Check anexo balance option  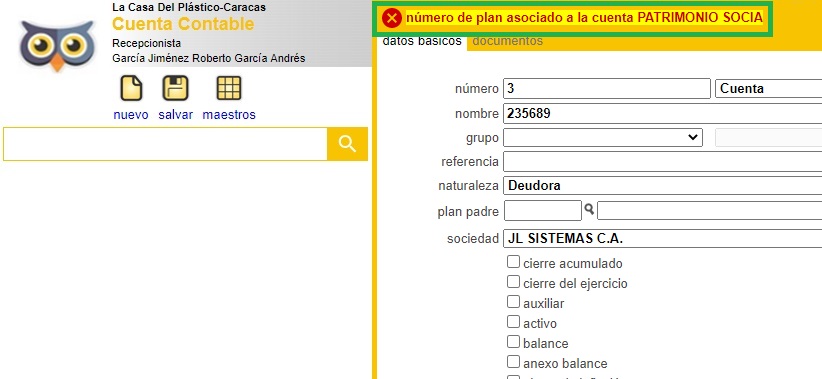click(x=513, y=361)
